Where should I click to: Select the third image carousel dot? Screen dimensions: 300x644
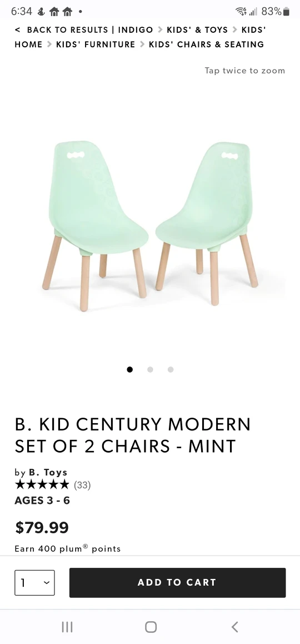[x=171, y=370]
